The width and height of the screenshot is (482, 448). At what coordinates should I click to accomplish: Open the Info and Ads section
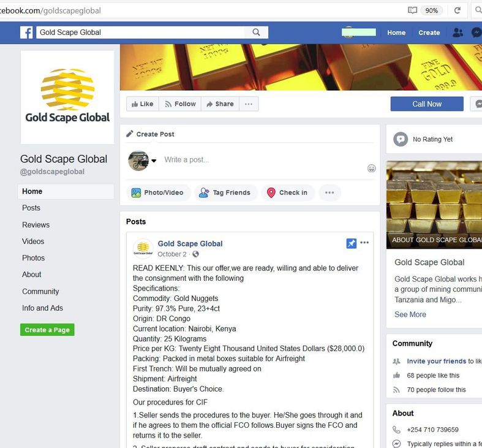42,308
